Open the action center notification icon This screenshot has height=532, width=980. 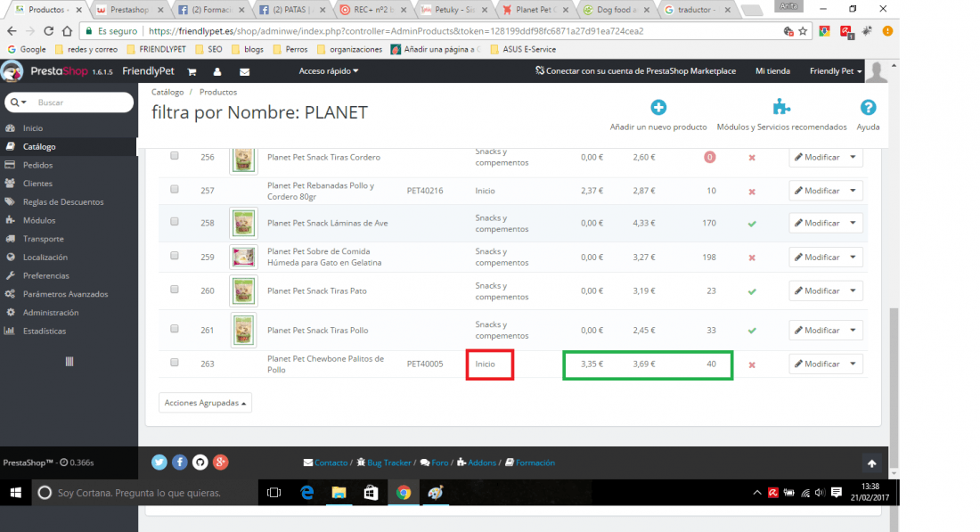837,493
